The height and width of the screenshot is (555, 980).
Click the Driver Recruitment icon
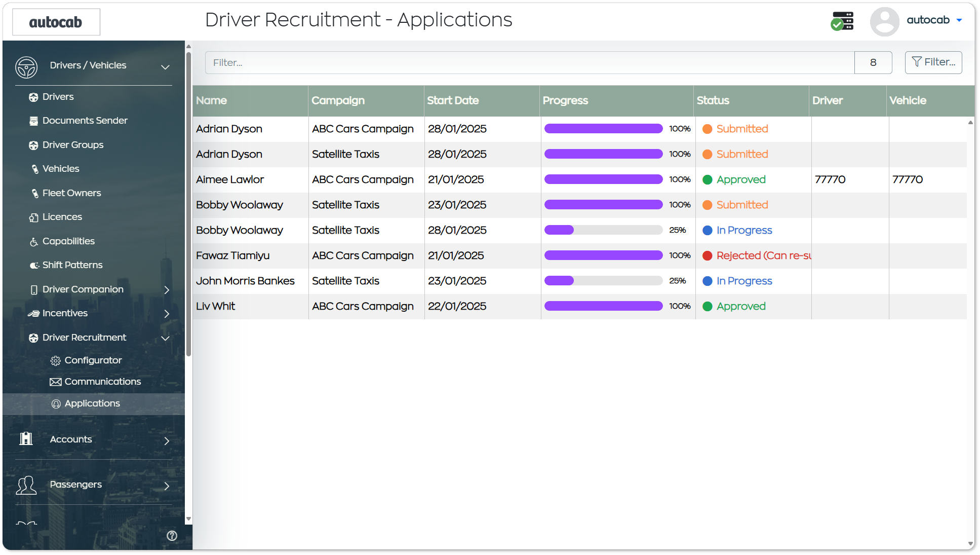(x=33, y=338)
